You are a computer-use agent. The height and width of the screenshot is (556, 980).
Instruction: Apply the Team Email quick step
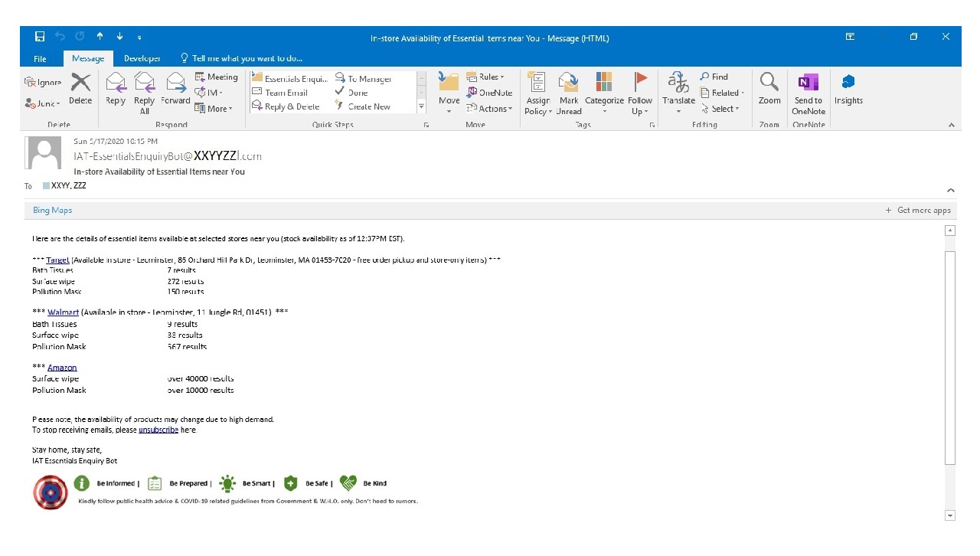pyautogui.click(x=280, y=93)
